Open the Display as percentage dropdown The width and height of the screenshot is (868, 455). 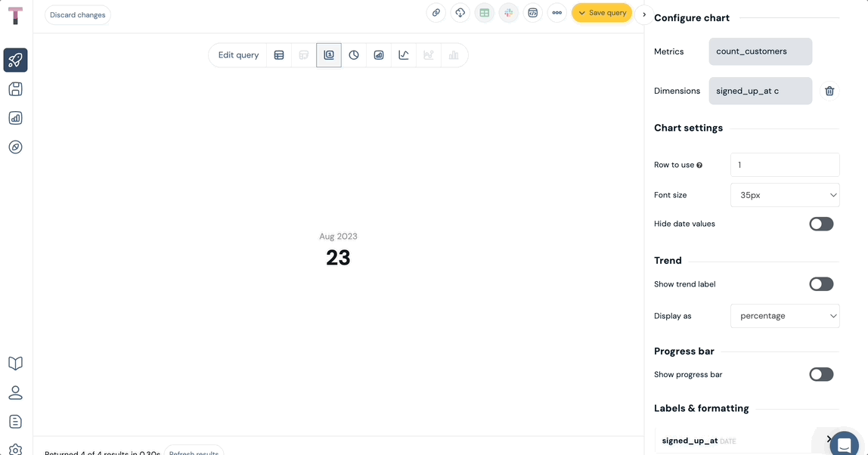point(785,316)
